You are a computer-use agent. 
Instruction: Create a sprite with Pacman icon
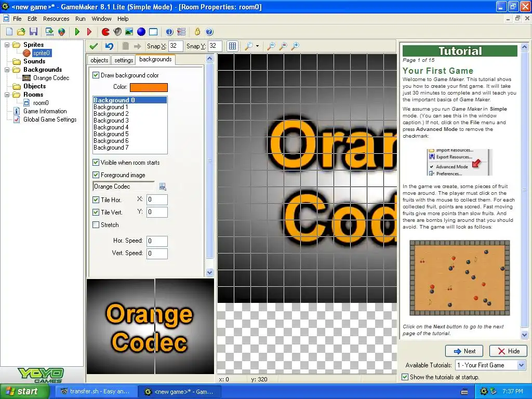click(x=105, y=32)
